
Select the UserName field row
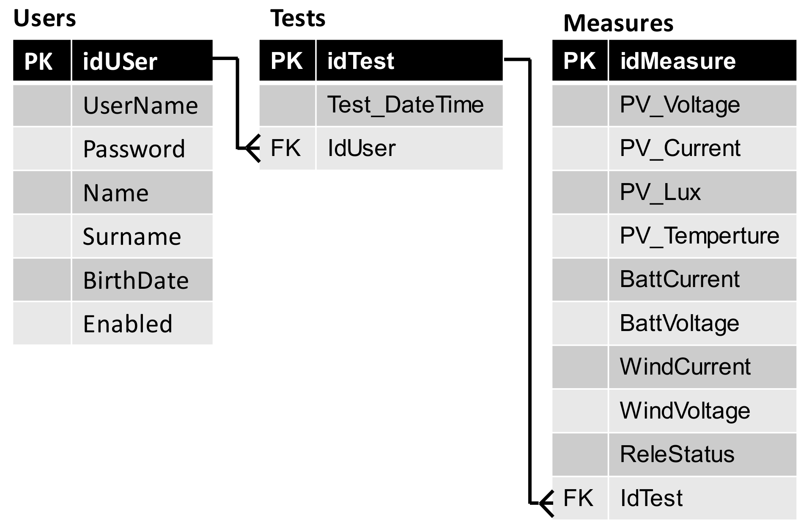[140, 106]
